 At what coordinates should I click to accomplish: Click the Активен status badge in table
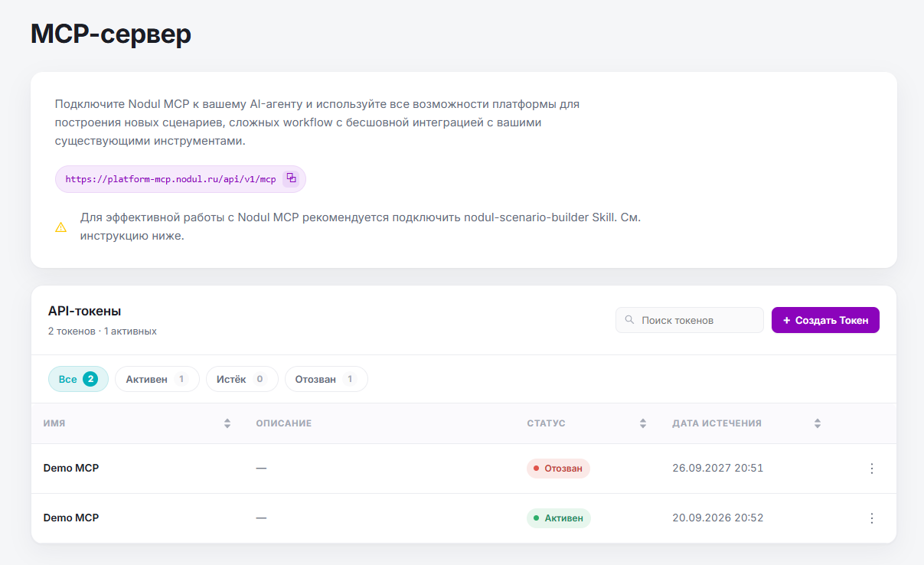click(x=559, y=518)
